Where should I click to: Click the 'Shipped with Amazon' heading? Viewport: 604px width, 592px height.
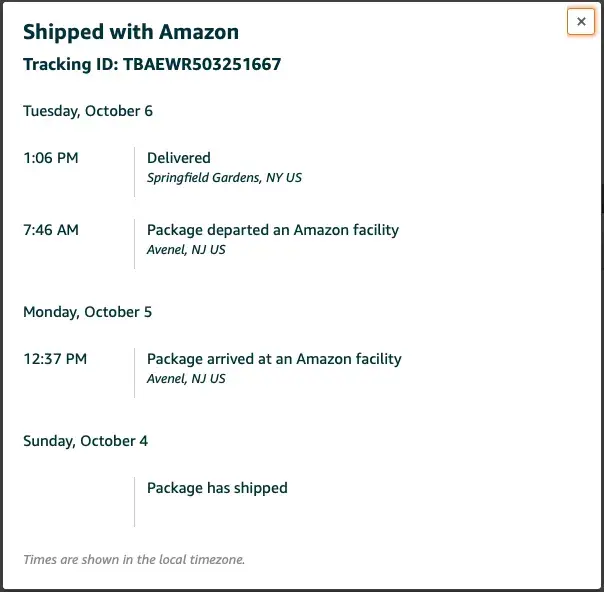point(131,31)
